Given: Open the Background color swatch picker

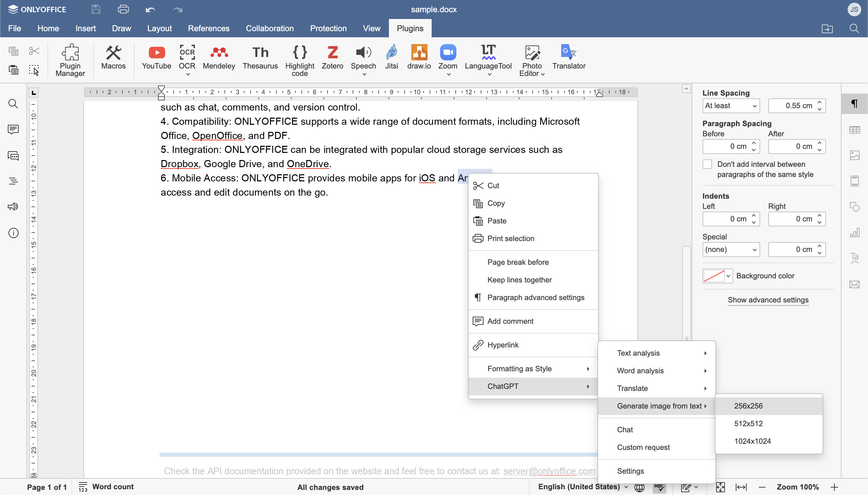Looking at the screenshot, I should [x=717, y=276].
